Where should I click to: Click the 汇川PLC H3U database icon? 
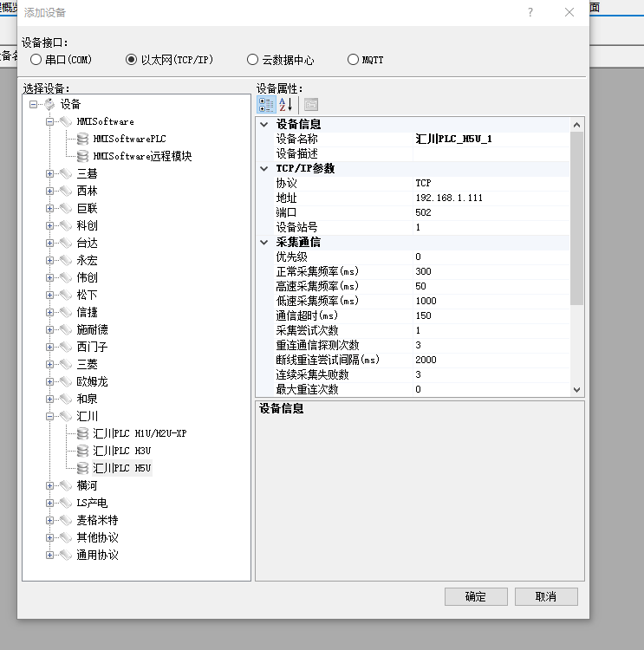83,451
